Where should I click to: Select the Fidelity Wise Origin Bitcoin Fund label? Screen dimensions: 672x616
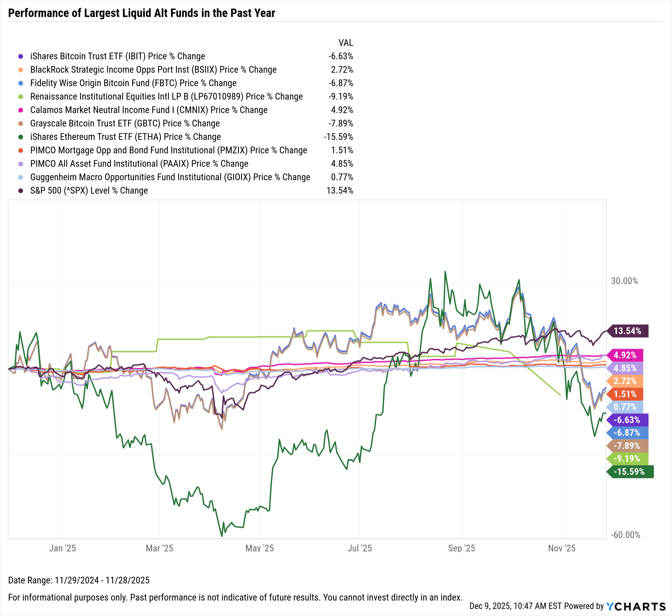(133, 83)
